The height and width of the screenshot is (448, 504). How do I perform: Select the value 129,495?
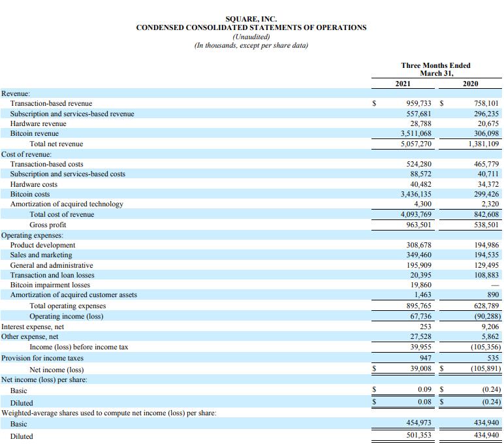[486, 265]
